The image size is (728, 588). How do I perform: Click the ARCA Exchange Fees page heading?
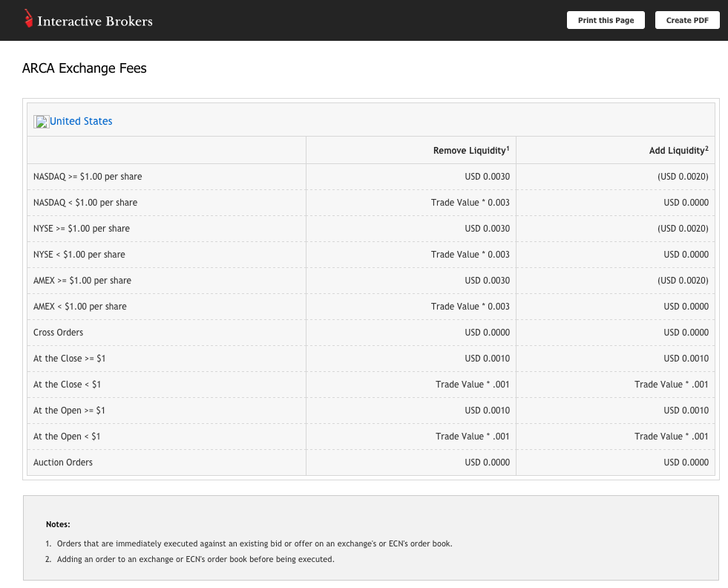85,68
